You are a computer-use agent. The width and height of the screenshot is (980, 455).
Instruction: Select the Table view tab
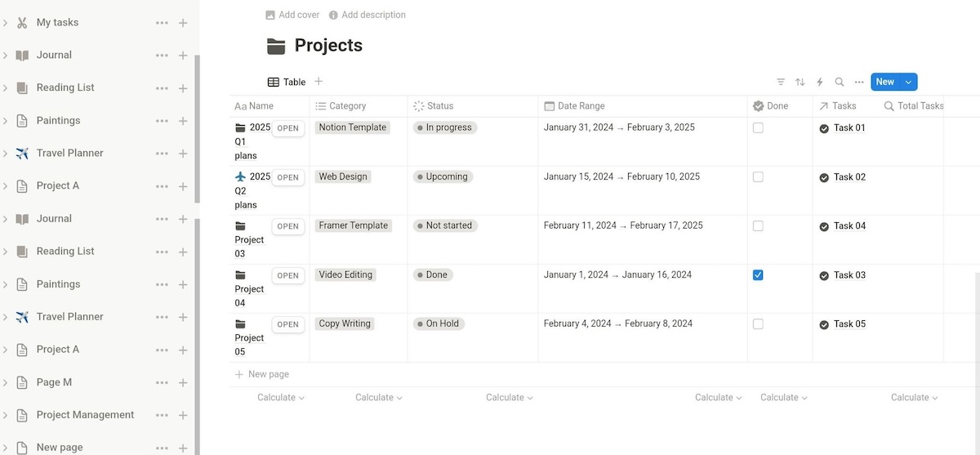pos(287,82)
